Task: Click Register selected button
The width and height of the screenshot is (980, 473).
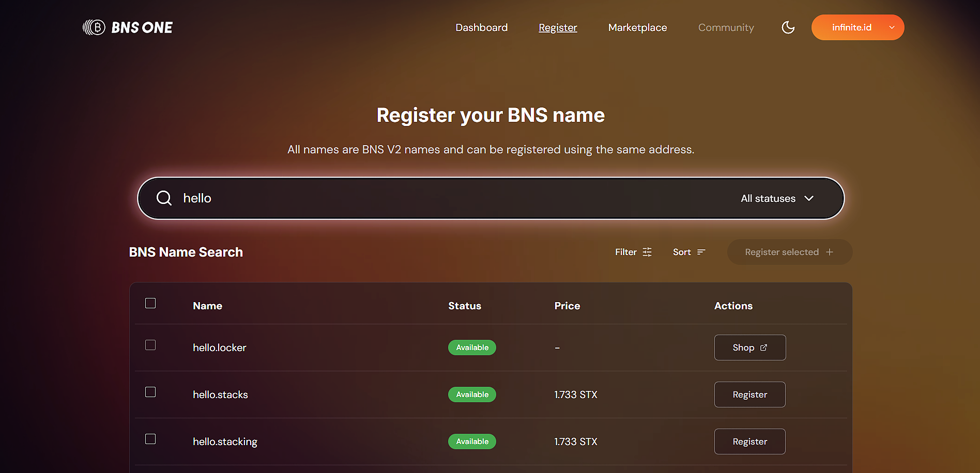Action: (x=789, y=252)
